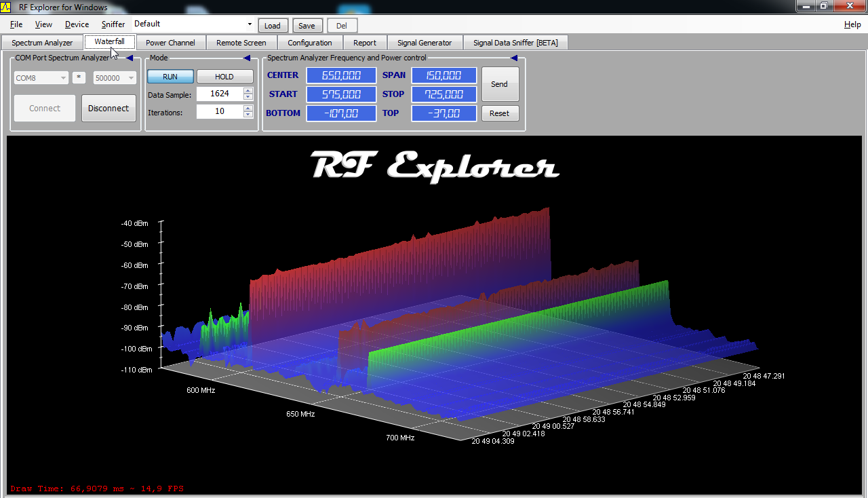
Task: Click the 600 MHz axis label
Action: (x=201, y=390)
